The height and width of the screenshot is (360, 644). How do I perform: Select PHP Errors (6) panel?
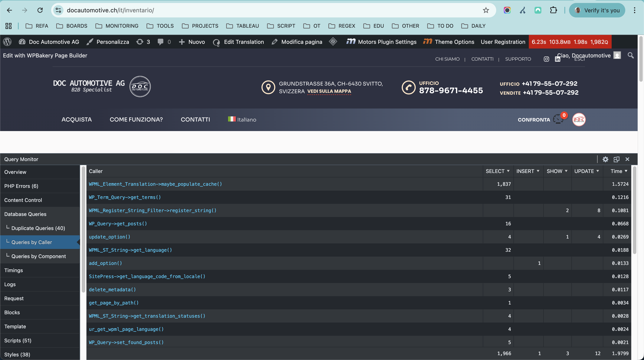(40, 186)
